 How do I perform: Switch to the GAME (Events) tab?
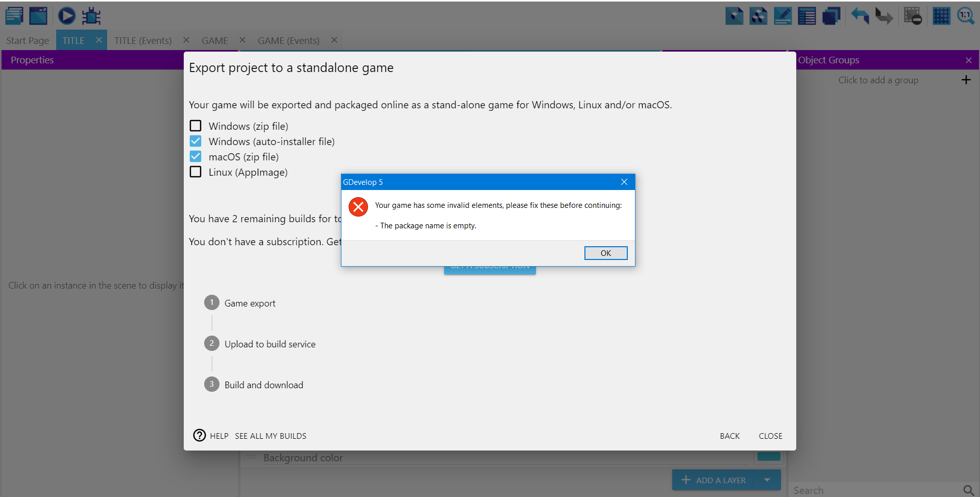[288, 40]
